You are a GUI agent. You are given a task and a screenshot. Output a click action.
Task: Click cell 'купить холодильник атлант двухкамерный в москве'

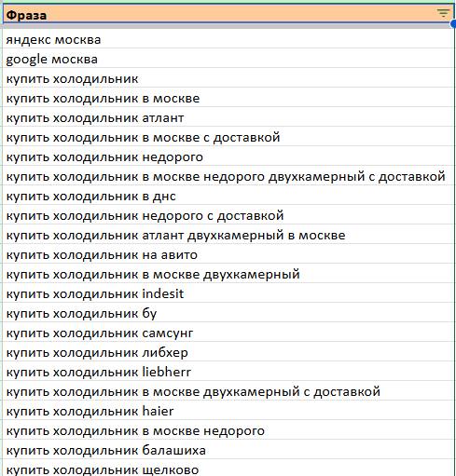228,234
